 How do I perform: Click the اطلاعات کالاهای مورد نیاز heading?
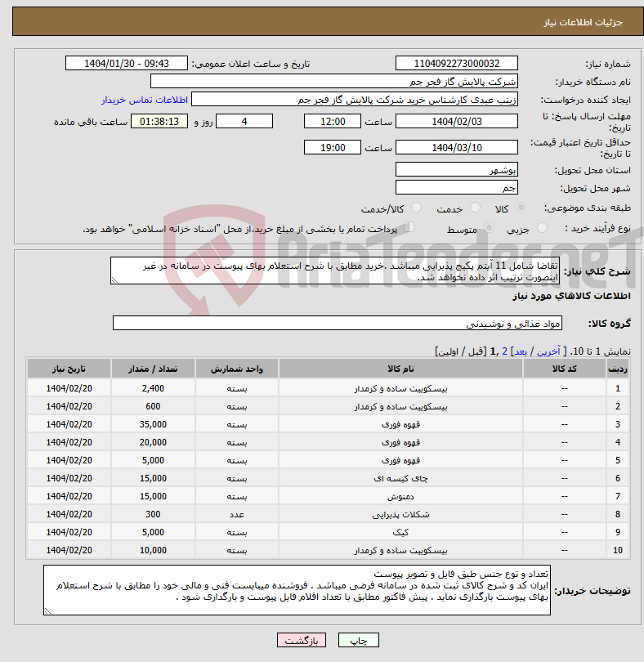click(x=571, y=296)
